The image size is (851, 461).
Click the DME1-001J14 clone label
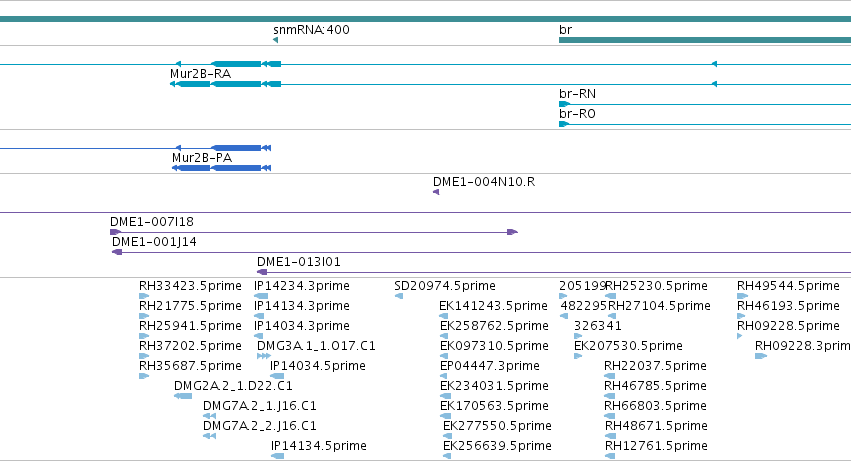pyautogui.click(x=154, y=242)
